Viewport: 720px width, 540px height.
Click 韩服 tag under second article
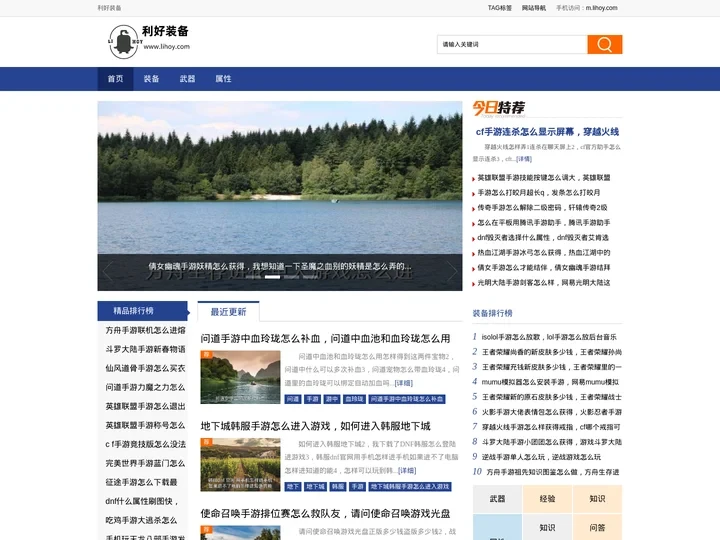click(x=338, y=487)
